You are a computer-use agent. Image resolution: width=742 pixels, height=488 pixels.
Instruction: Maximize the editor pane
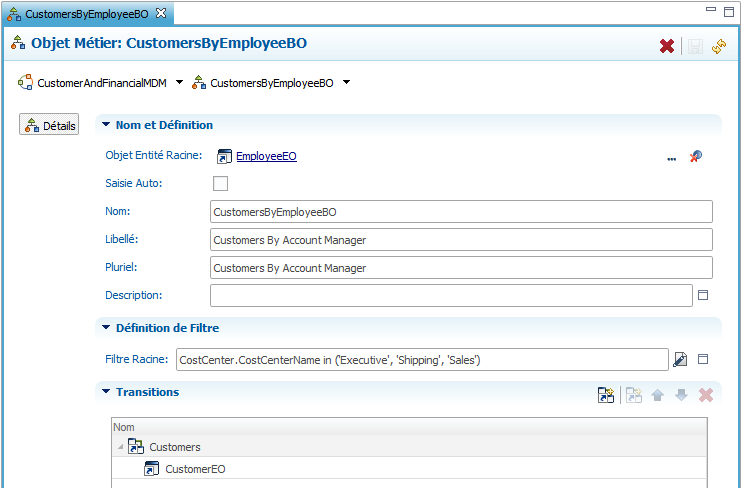729,12
